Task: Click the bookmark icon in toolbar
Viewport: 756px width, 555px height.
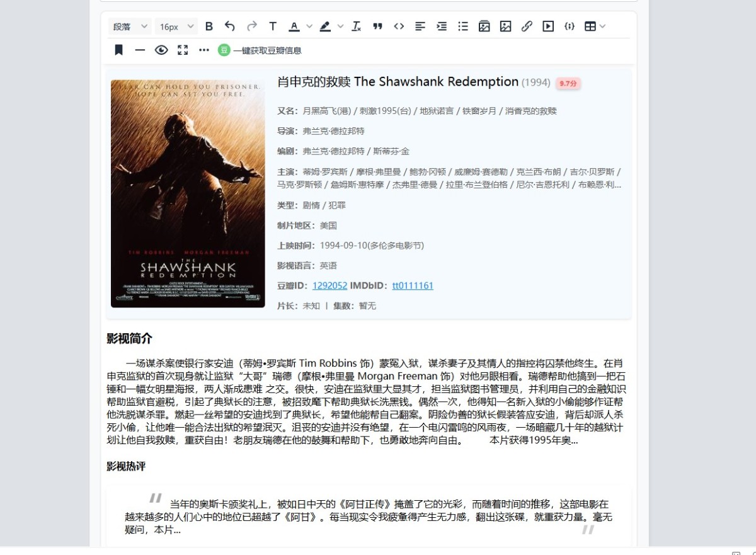Action: point(118,50)
